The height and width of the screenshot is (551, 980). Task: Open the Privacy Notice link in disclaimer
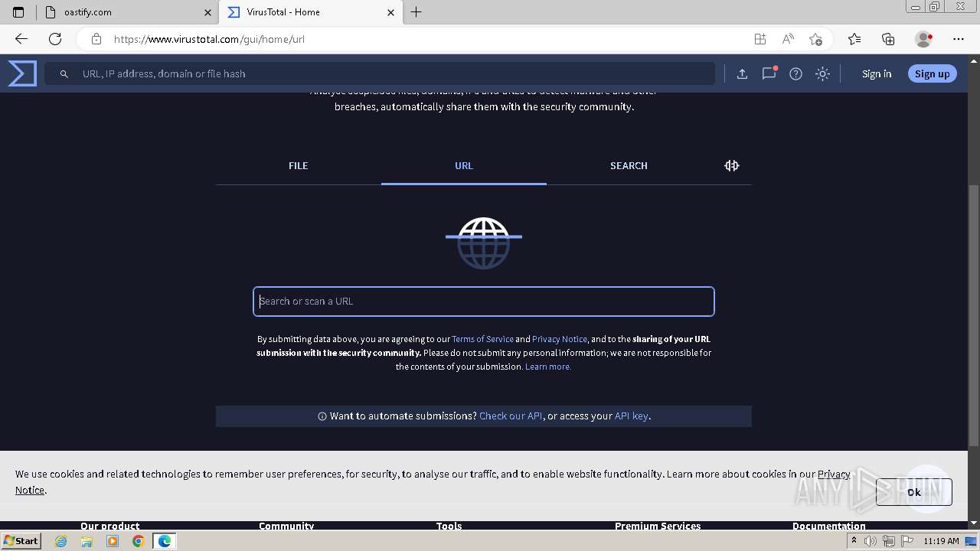[x=560, y=339]
